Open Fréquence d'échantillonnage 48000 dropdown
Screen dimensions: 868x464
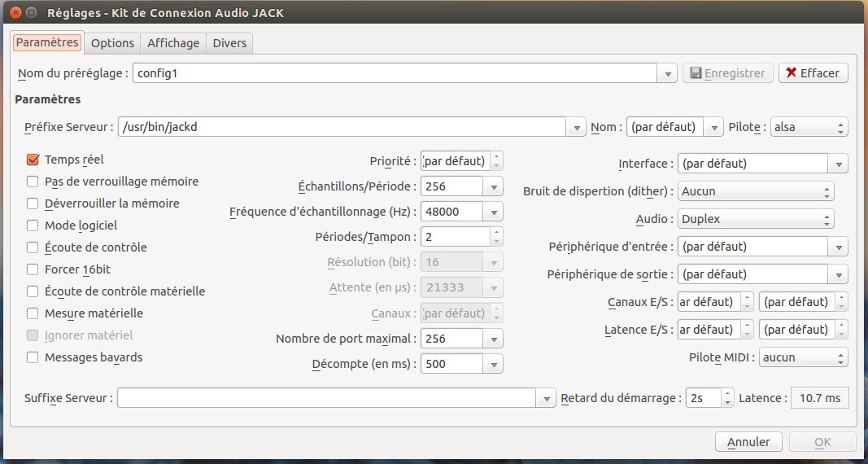tap(494, 212)
